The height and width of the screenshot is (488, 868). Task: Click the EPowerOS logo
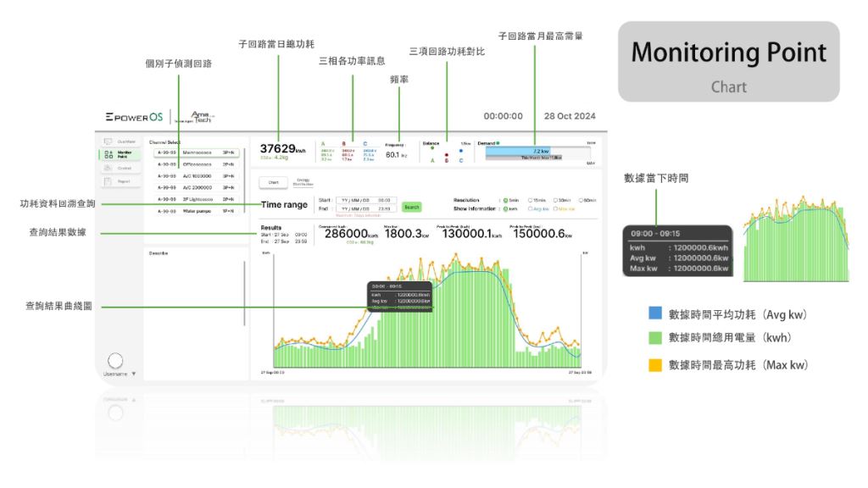coord(135,117)
